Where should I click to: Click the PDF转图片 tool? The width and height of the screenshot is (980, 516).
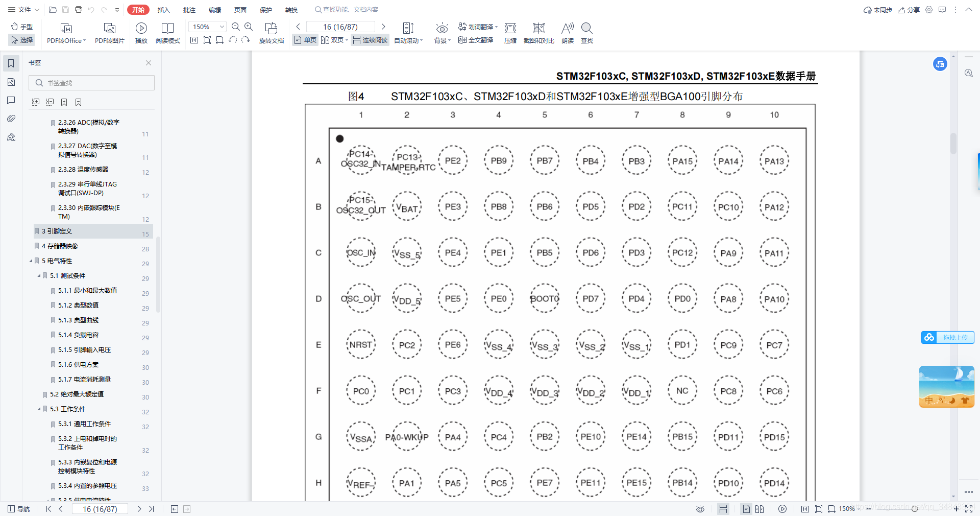point(110,33)
